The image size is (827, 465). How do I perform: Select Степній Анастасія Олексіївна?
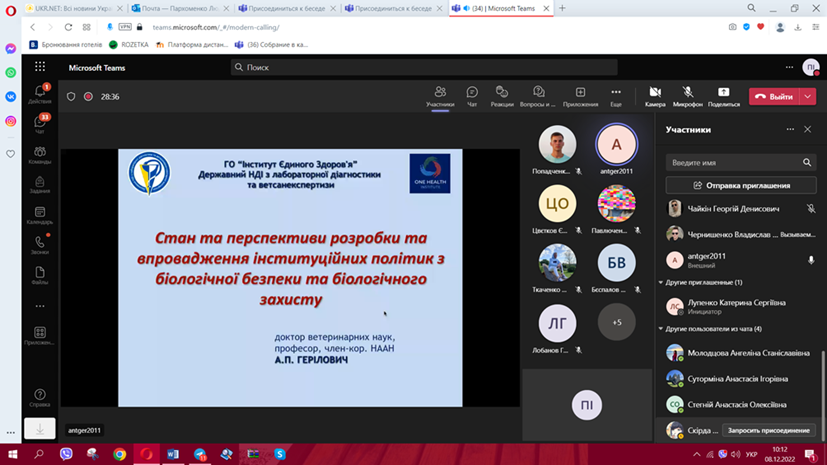tap(741, 404)
